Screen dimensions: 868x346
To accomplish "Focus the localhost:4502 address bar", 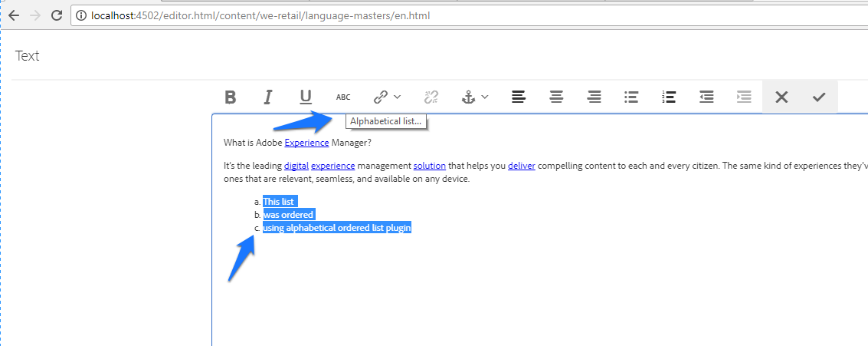I will click(x=470, y=15).
